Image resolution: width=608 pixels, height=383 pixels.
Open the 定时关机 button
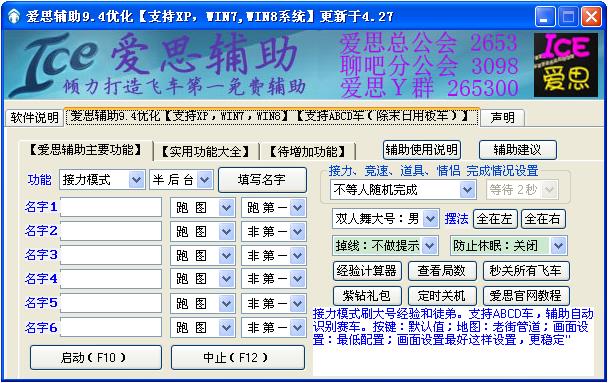pos(442,296)
